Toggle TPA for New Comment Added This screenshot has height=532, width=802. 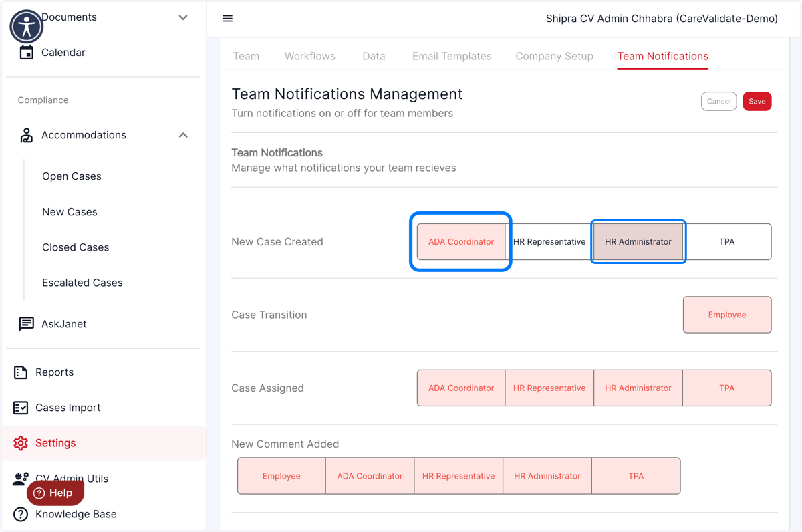click(636, 476)
